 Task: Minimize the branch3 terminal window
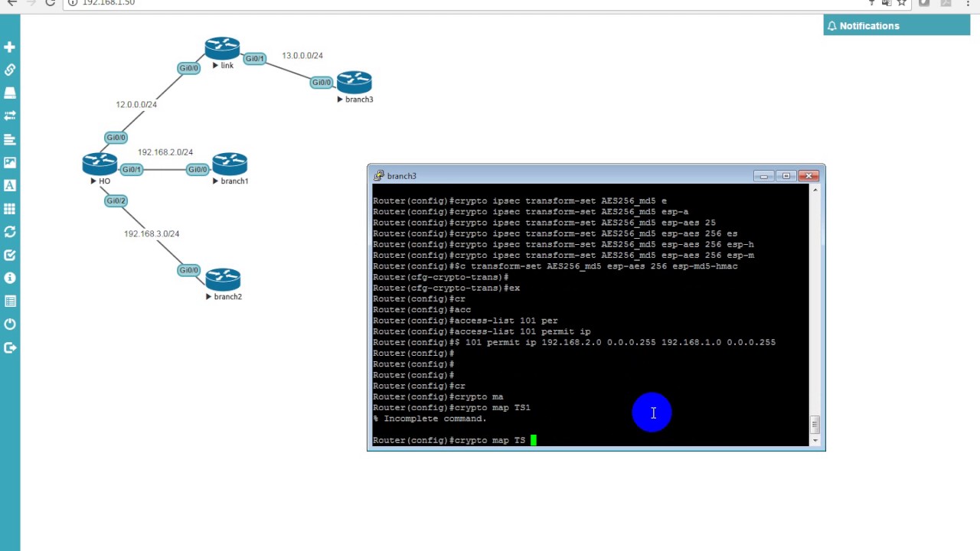pyautogui.click(x=763, y=176)
